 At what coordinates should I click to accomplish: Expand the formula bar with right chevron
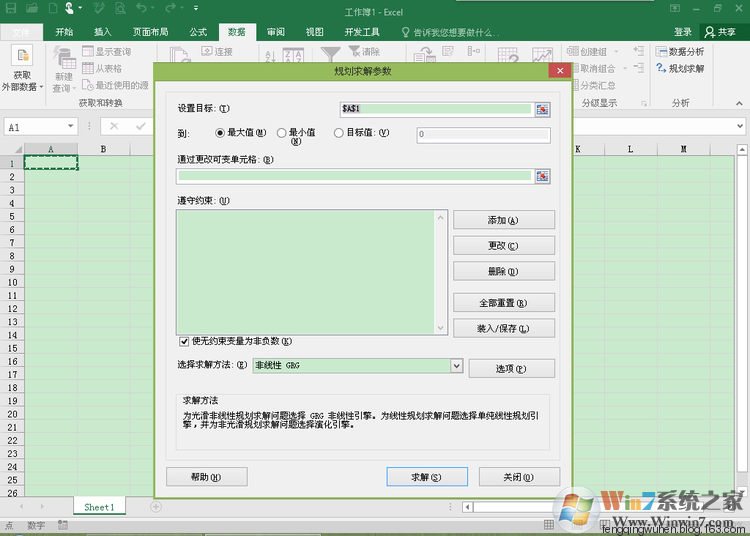tap(740, 126)
